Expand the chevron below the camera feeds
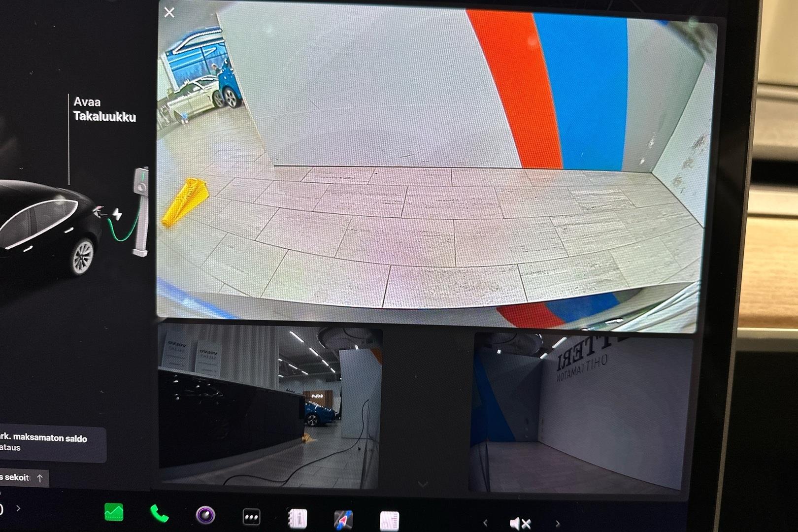Viewport: 798px width, 532px height. (x=423, y=485)
